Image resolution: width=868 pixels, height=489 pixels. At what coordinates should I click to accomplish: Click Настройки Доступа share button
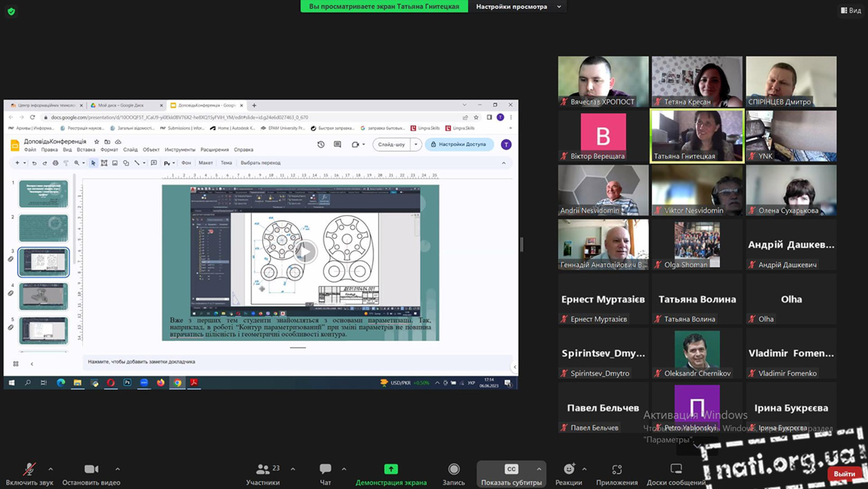coord(459,144)
